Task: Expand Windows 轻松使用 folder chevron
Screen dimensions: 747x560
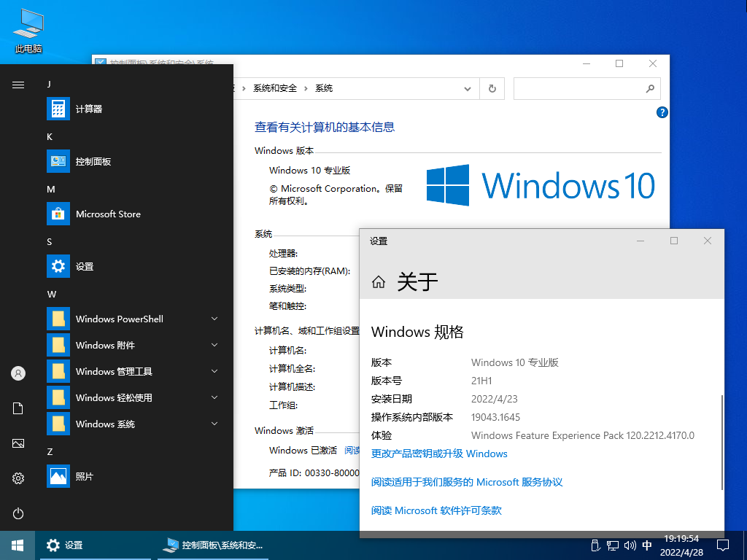Action: pyautogui.click(x=214, y=397)
